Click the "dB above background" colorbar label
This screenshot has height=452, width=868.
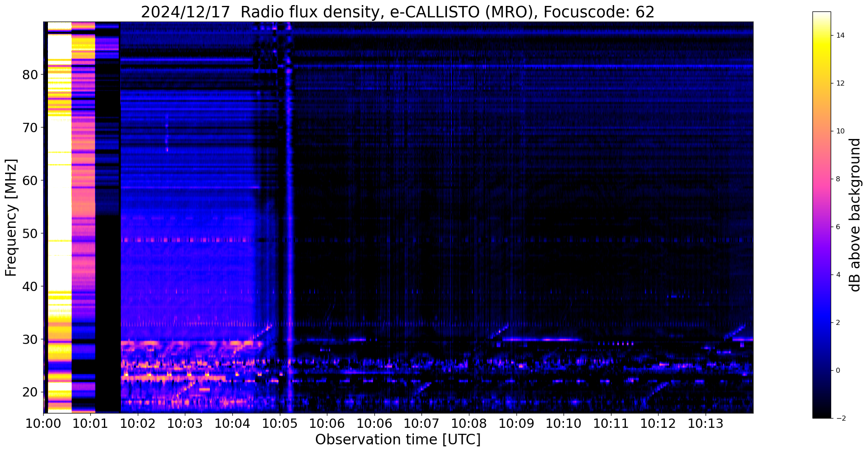855,215
